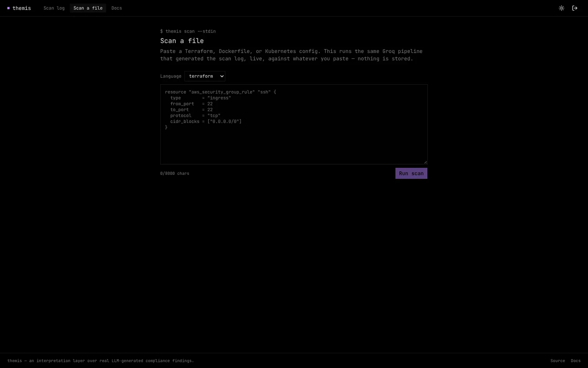Open the Scan log tab

tap(54, 8)
